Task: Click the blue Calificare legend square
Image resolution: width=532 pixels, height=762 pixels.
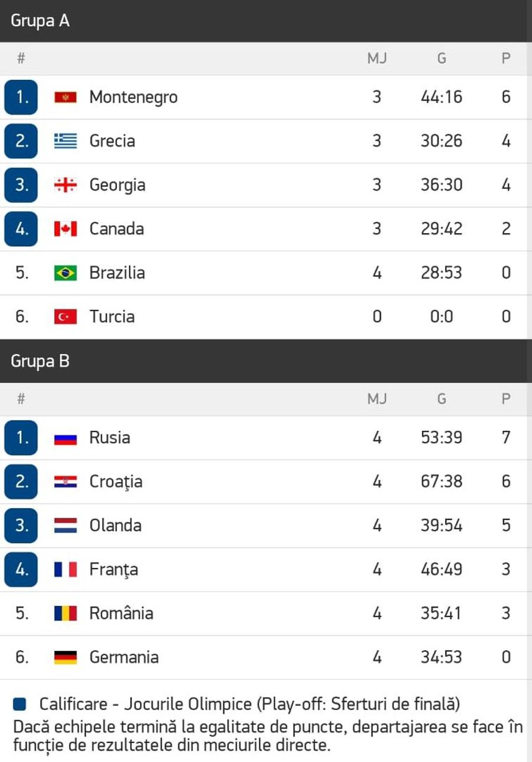Action: click(x=20, y=704)
